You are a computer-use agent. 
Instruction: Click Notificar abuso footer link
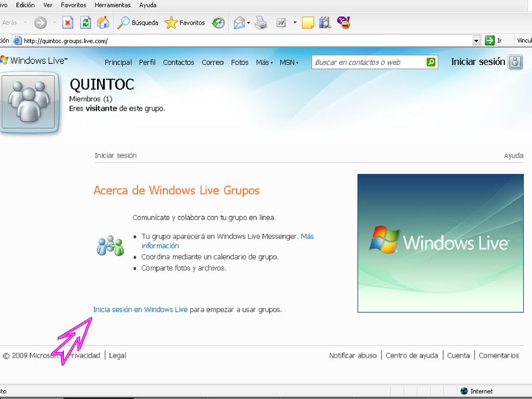pyautogui.click(x=353, y=355)
